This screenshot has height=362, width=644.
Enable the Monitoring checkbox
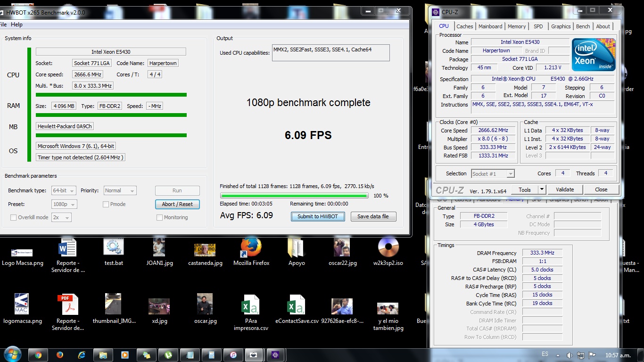pos(160,217)
